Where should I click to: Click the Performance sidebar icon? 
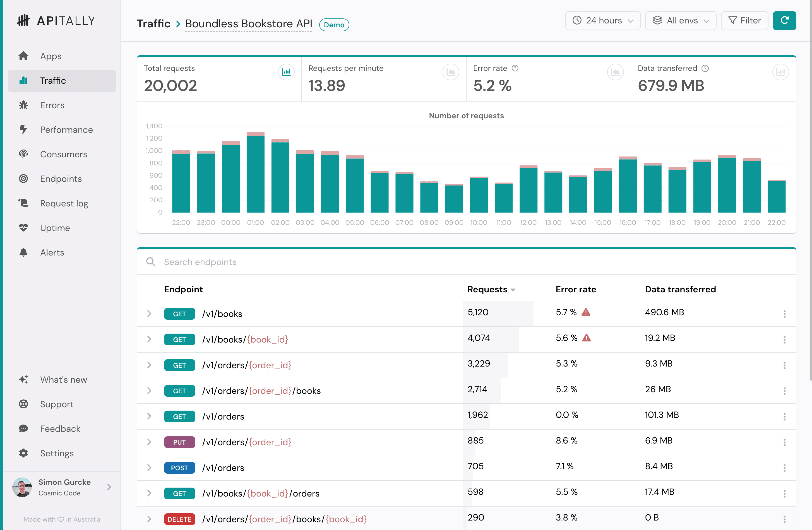coord(24,129)
